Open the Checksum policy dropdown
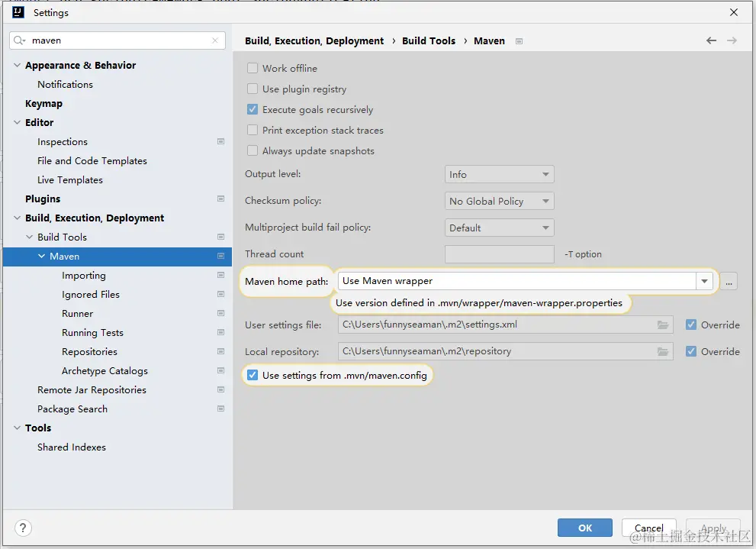Viewport: 756px width, 549px height. pyautogui.click(x=499, y=201)
